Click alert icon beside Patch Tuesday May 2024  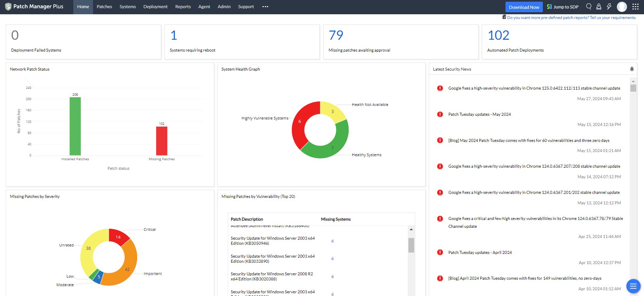click(440, 114)
